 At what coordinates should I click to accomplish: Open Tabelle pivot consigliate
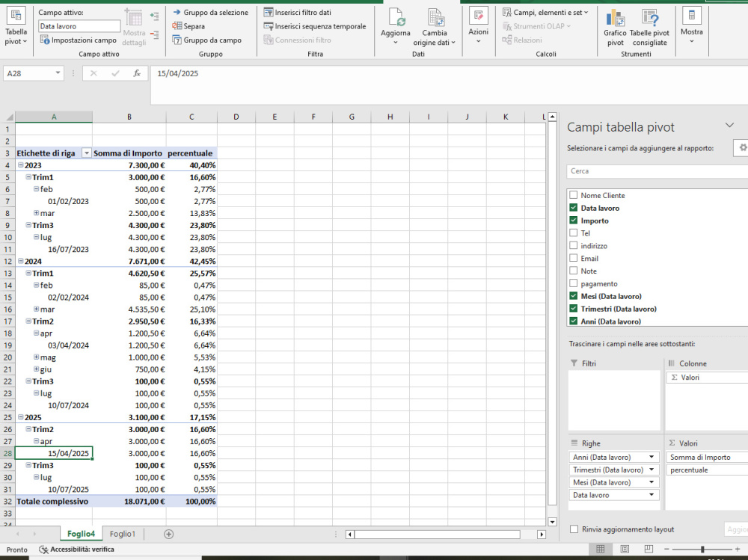(649, 28)
